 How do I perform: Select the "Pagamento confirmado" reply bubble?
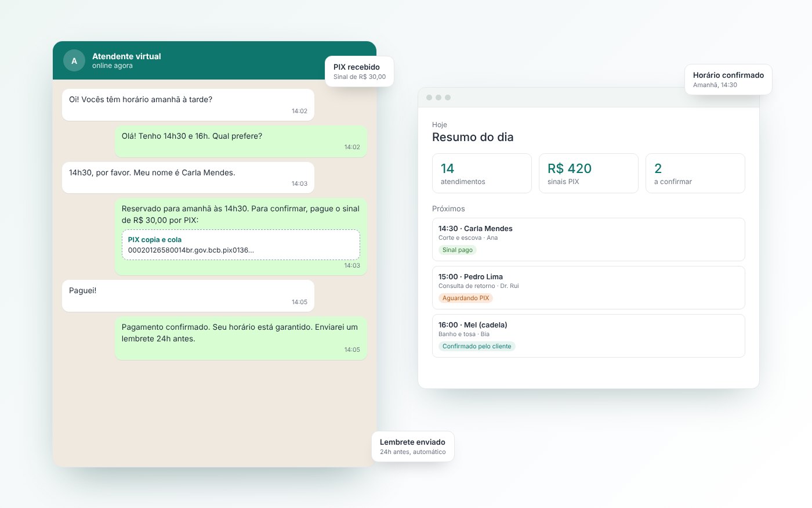241,338
